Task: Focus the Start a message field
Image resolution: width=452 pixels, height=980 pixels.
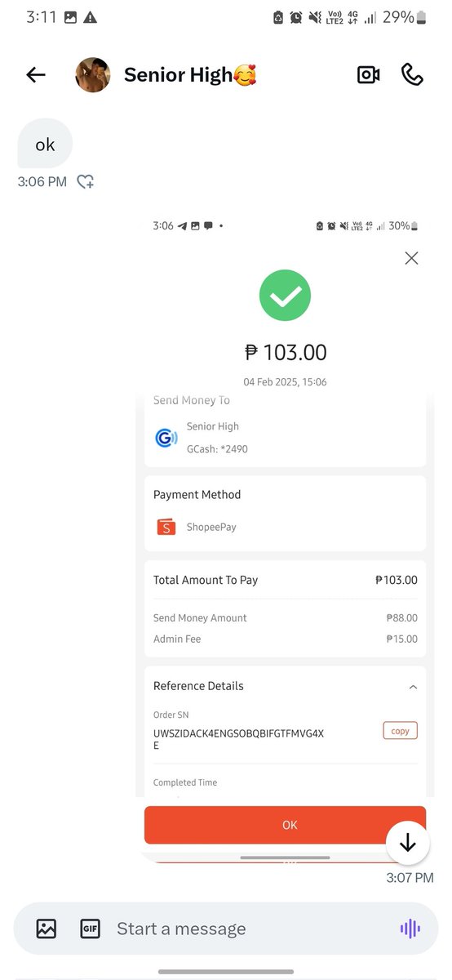Action: click(245, 929)
